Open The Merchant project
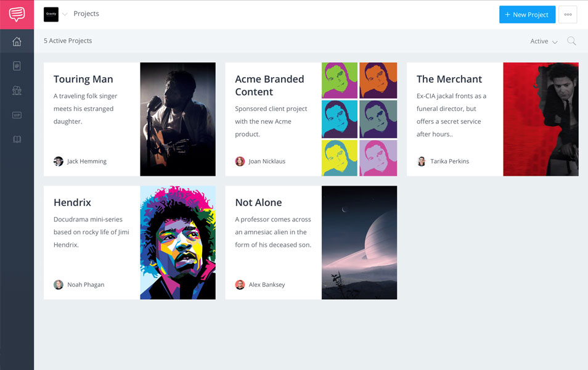The height and width of the screenshot is (370, 588). [x=450, y=79]
